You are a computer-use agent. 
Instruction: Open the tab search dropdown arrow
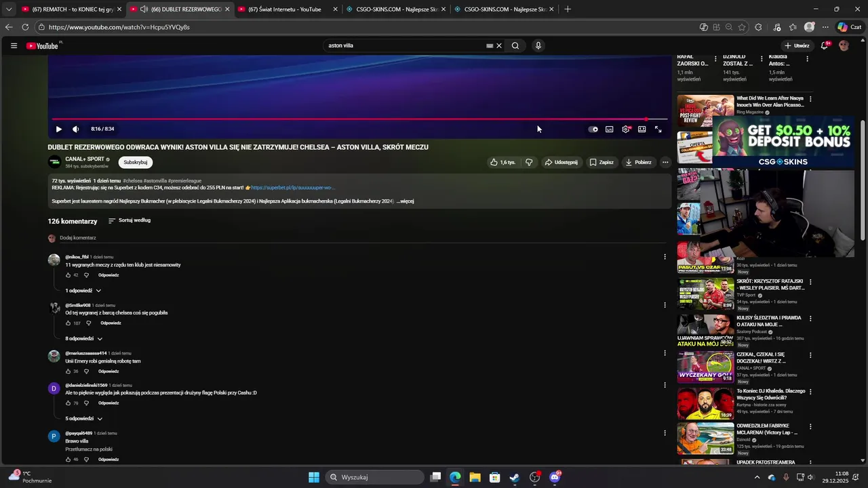tap(8, 9)
